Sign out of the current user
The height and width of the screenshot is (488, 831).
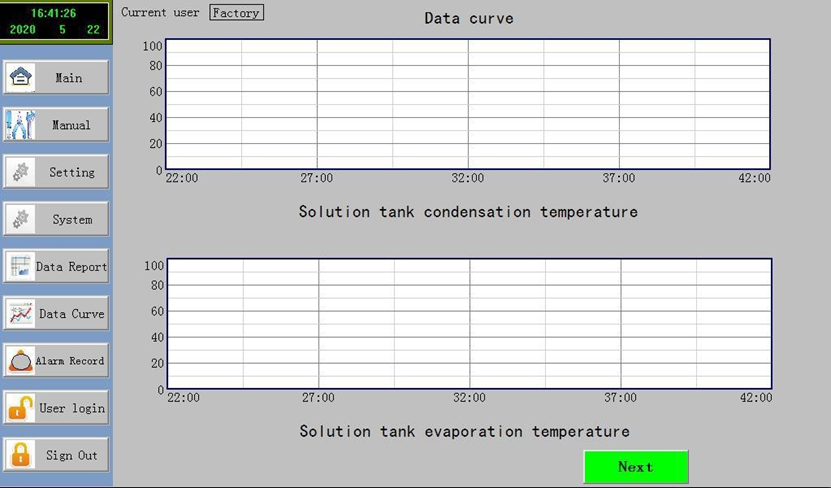click(56, 455)
